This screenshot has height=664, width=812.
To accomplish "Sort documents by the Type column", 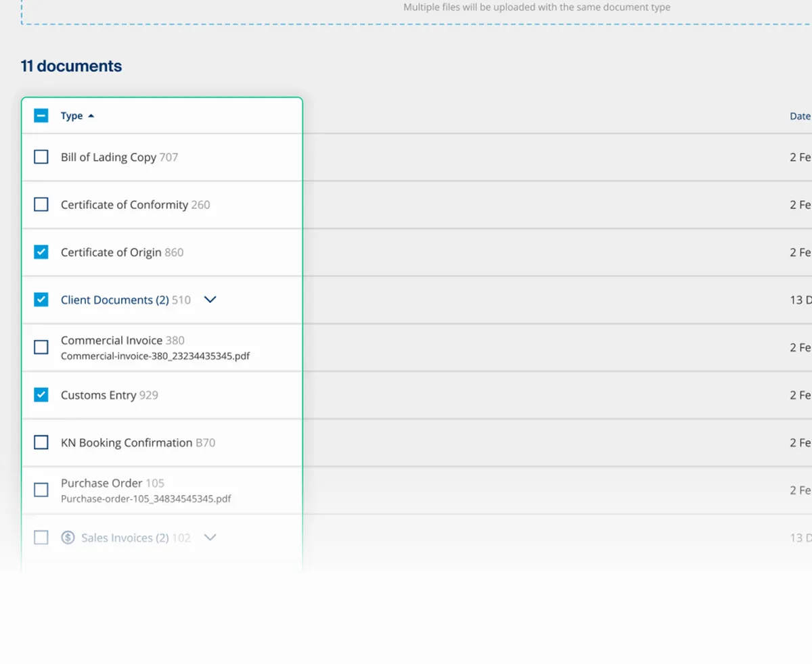I will click(72, 115).
